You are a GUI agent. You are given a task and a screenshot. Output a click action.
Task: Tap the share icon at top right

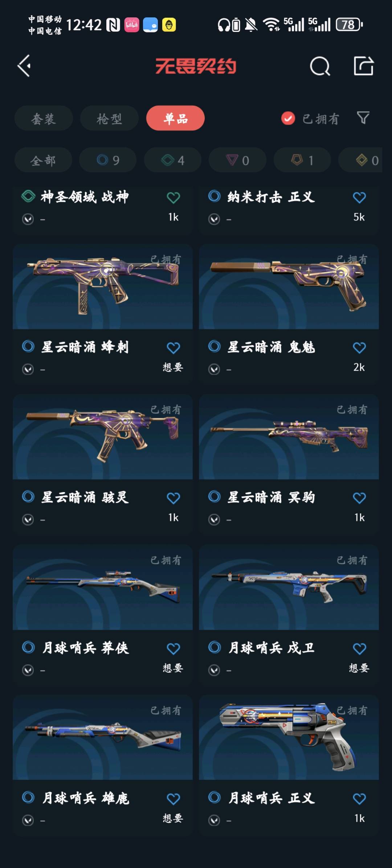click(x=364, y=66)
